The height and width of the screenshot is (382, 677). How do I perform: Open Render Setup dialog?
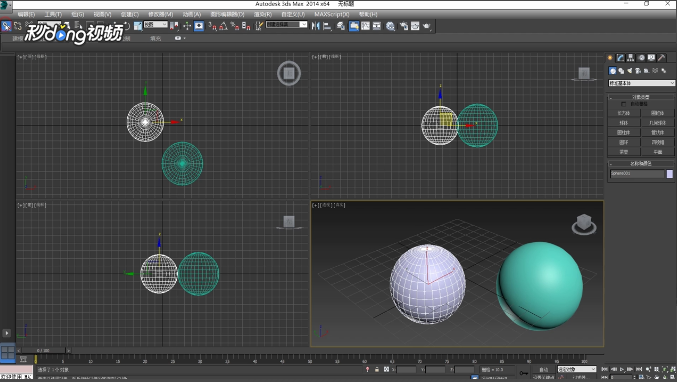pyautogui.click(x=404, y=26)
